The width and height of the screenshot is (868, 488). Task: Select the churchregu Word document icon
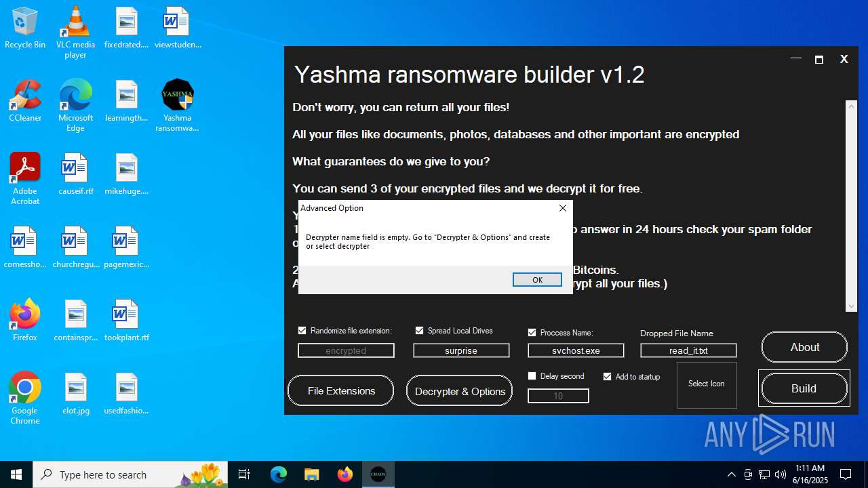click(75, 247)
